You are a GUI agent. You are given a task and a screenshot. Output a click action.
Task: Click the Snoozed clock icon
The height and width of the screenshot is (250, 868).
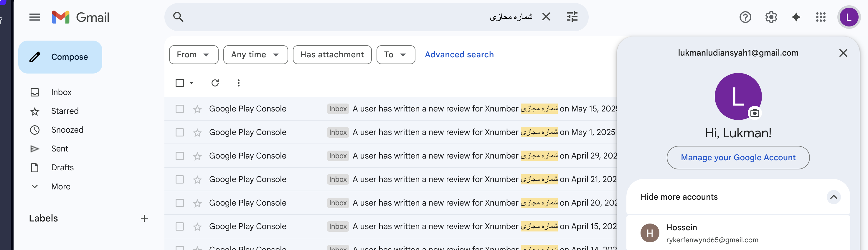pyautogui.click(x=35, y=130)
